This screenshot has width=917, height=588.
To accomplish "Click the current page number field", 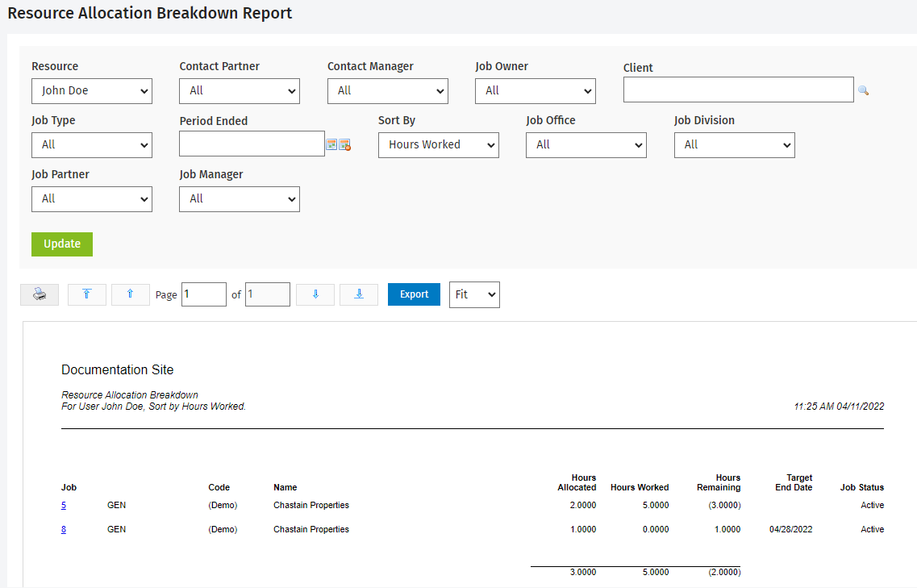I will (204, 294).
